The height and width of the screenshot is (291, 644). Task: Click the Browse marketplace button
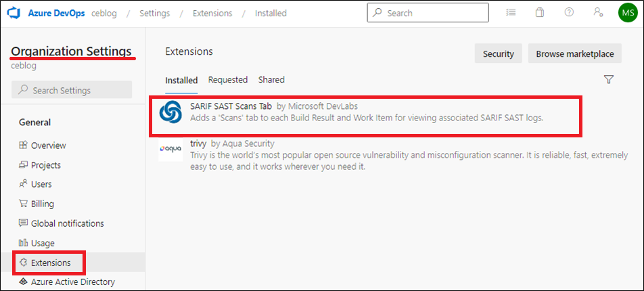pyautogui.click(x=575, y=53)
